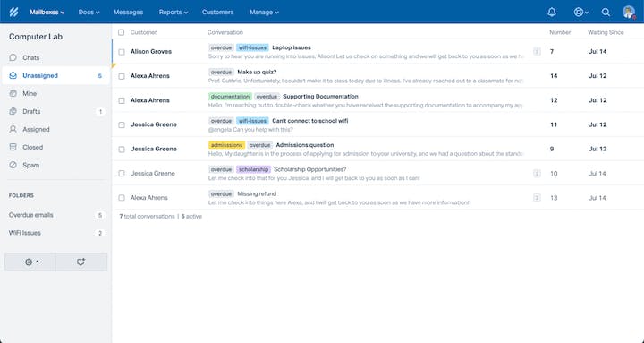Open the Laptop issues conversation
The height and width of the screenshot is (343, 644).
pos(292,47)
